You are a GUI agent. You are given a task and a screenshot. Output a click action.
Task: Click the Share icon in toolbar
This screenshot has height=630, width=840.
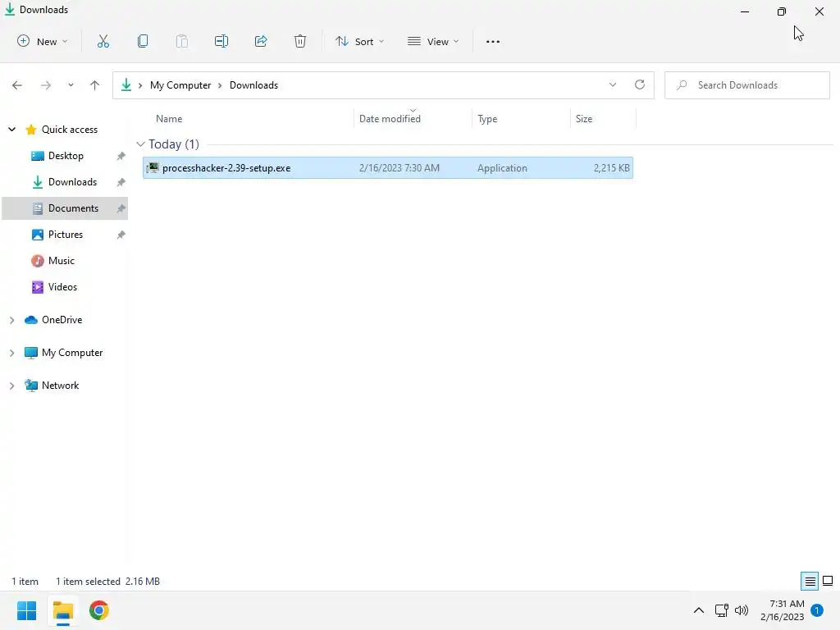pyautogui.click(x=261, y=41)
